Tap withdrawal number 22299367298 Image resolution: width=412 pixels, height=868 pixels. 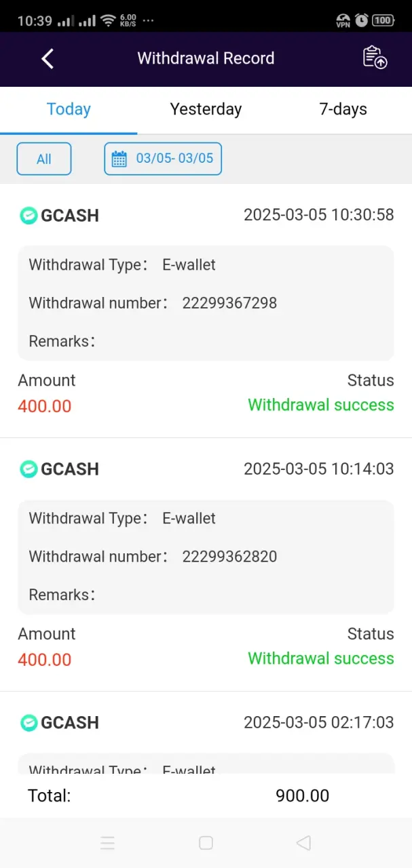(229, 303)
